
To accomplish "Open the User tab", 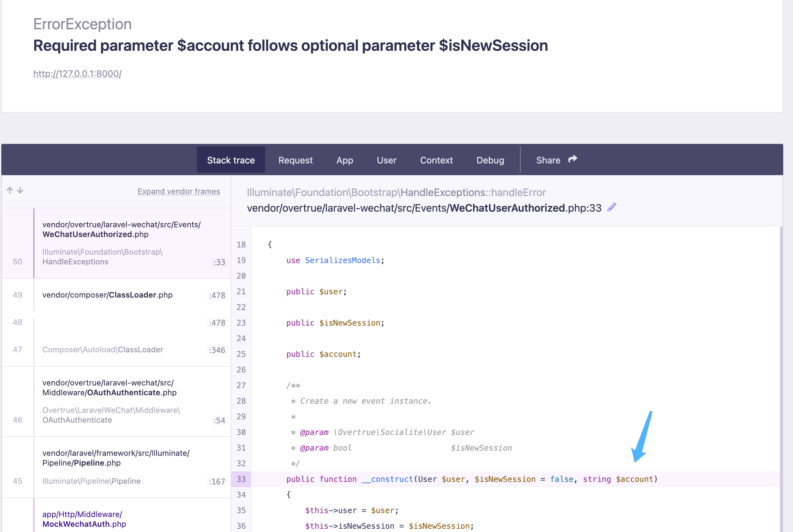I will pos(386,160).
